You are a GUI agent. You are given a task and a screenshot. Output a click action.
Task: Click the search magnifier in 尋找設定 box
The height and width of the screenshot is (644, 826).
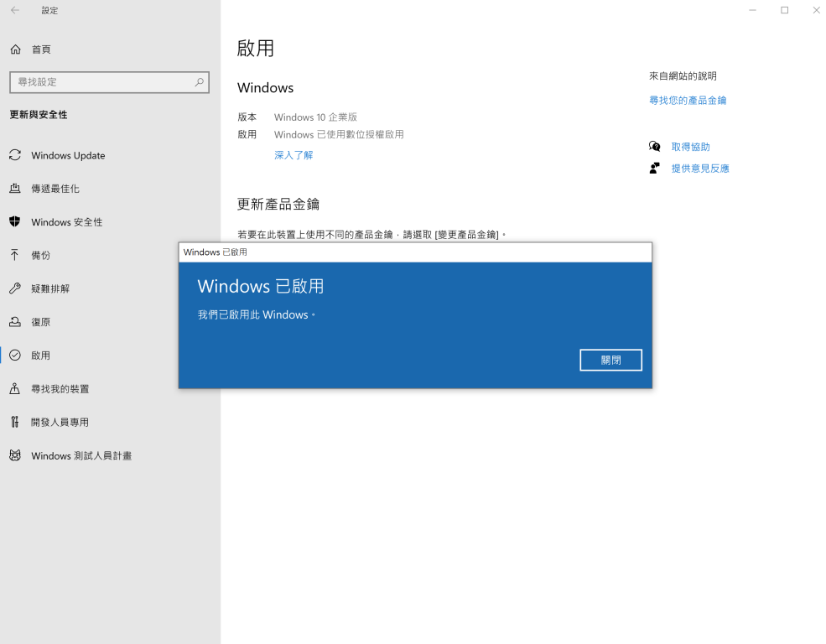coord(199,82)
